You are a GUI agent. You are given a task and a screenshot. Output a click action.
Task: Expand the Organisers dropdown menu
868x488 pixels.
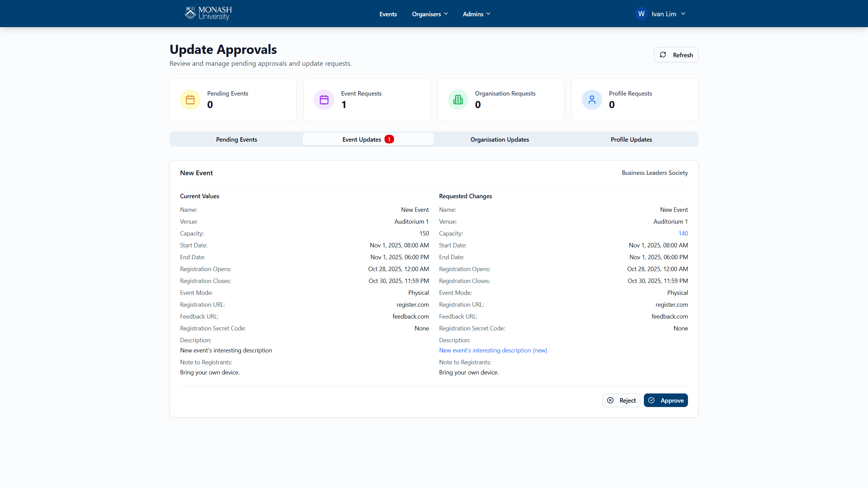430,14
